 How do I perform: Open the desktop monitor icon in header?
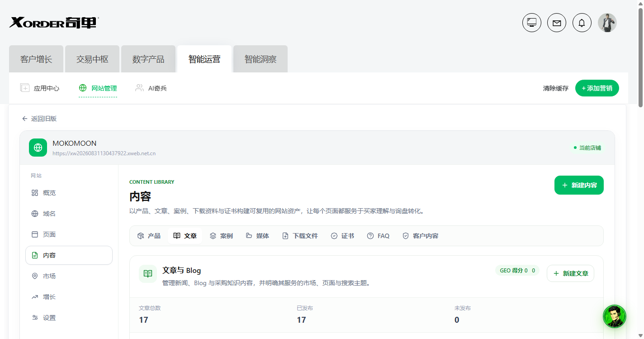point(532,23)
